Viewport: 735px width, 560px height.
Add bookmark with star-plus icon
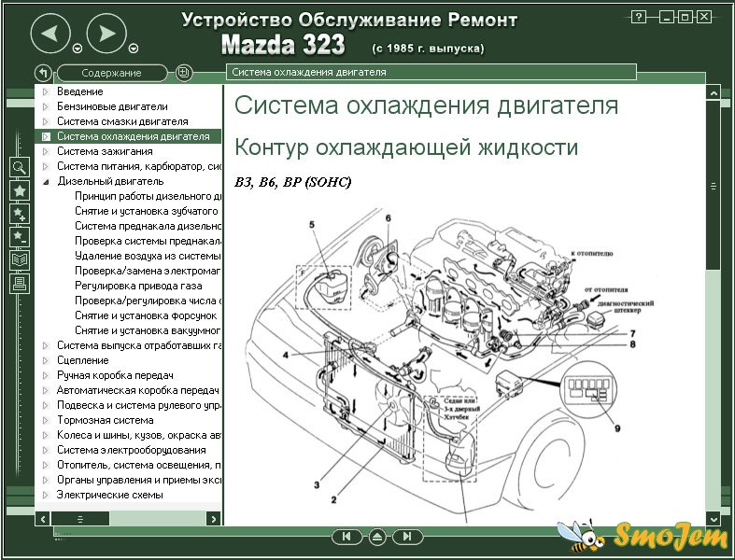(x=20, y=214)
